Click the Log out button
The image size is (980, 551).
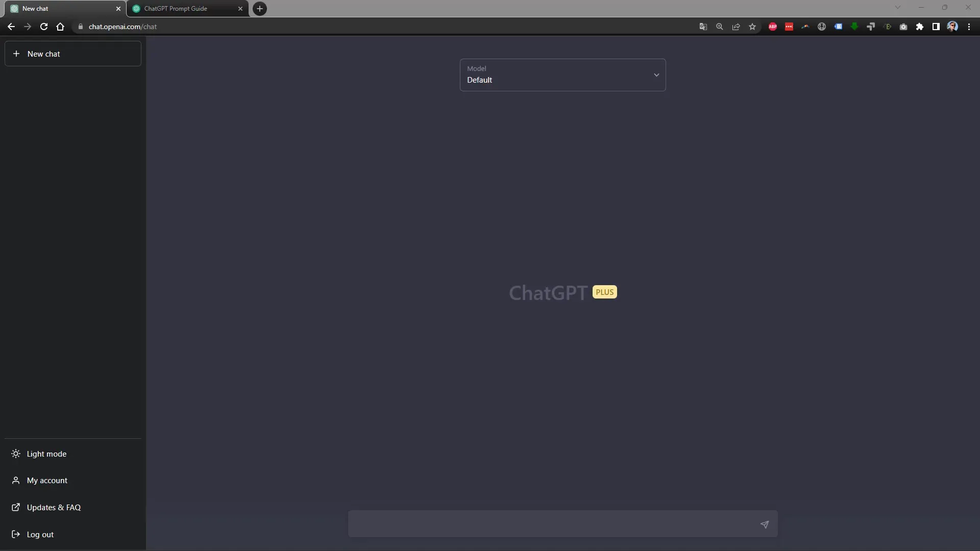tap(40, 534)
